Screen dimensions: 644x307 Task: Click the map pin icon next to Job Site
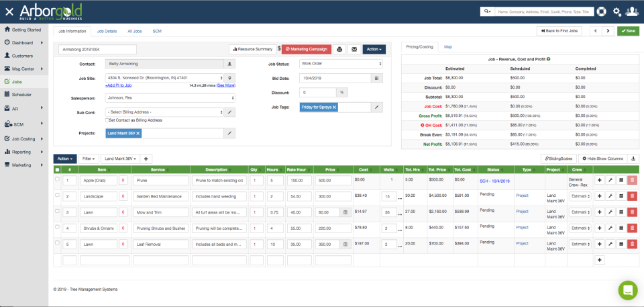pyautogui.click(x=229, y=78)
